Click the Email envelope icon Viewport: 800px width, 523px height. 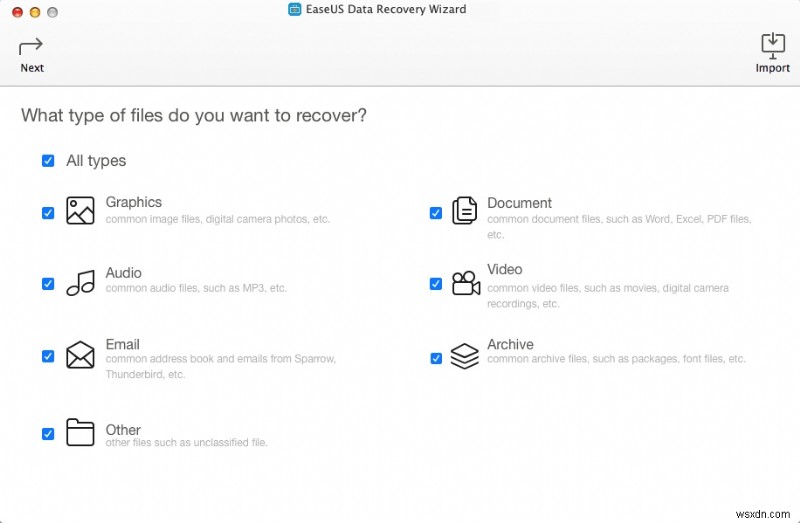[80, 355]
